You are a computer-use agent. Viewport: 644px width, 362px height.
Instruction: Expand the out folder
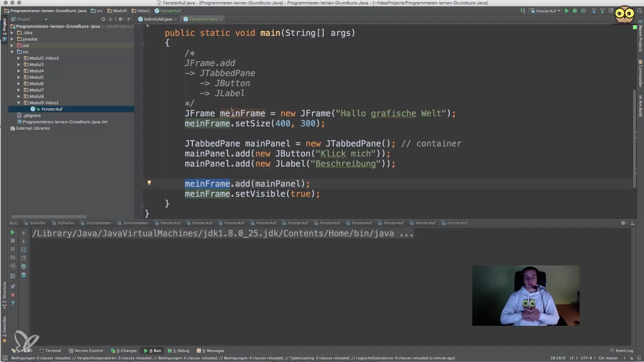(x=12, y=46)
